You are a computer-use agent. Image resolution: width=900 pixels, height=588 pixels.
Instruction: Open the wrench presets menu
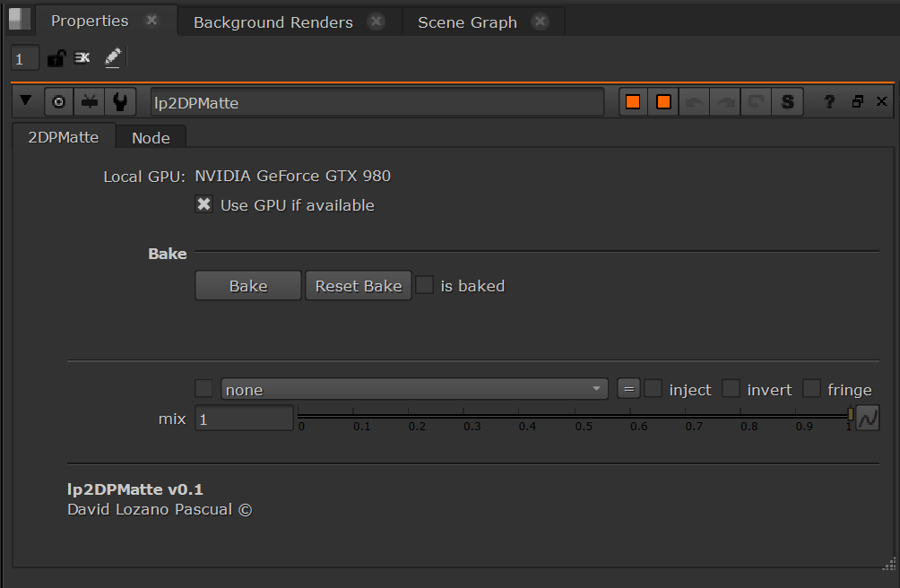coord(120,102)
